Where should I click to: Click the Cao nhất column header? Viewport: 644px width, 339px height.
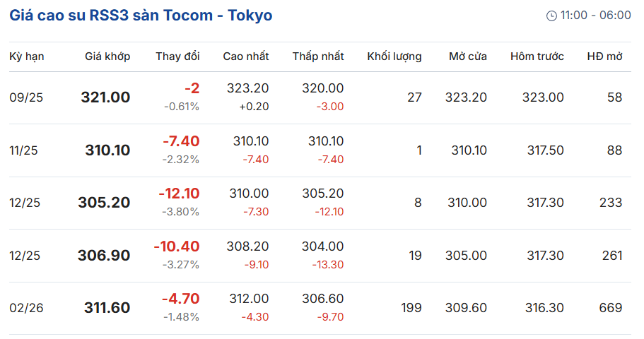coord(245,56)
